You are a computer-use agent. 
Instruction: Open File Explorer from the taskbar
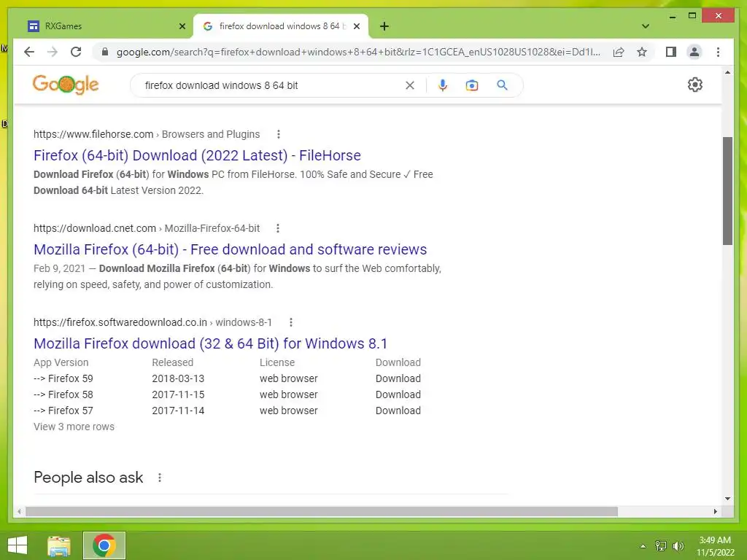[59, 545]
